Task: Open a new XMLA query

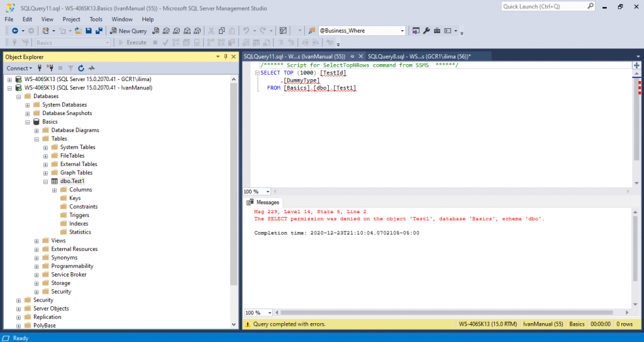Action: (187, 31)
